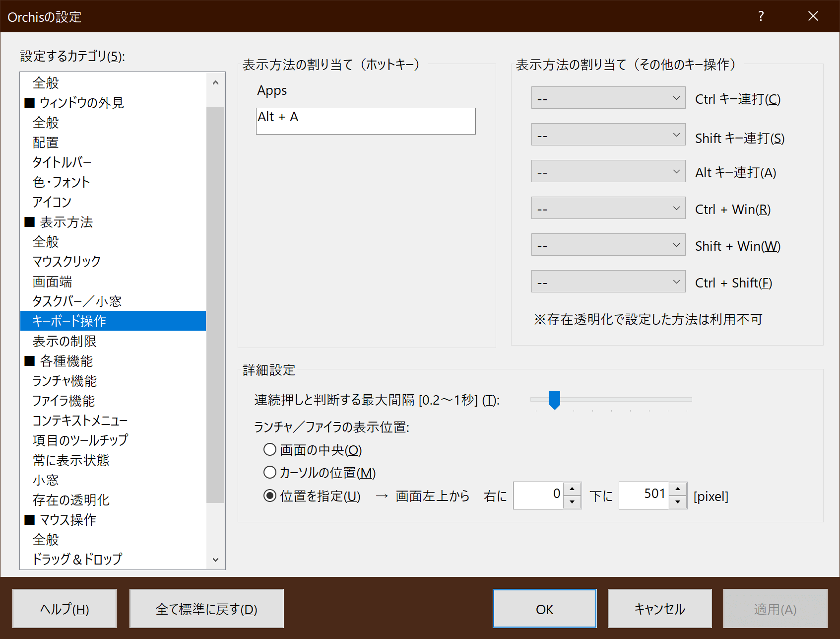Image resolution: width=840 pixels, height=639 pixels.
Task: Select the 表示方法 category header
Action: pyautogui.click(x=113, y=221)
